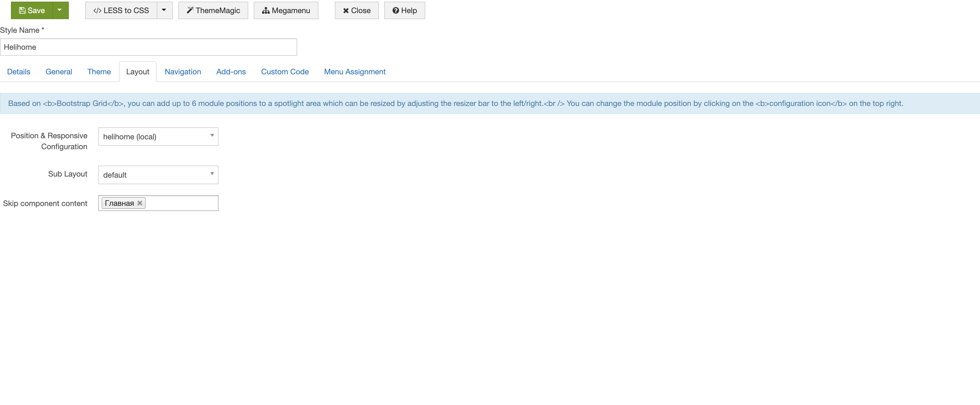
Task: Click the Save button
Action: pyautogui.click(x=32, y=10)
